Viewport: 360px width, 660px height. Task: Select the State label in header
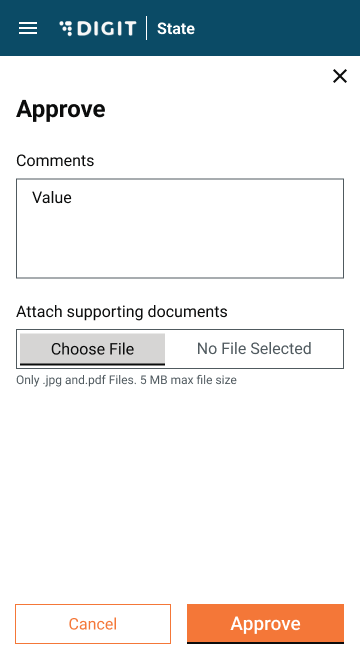pos(176,29)
